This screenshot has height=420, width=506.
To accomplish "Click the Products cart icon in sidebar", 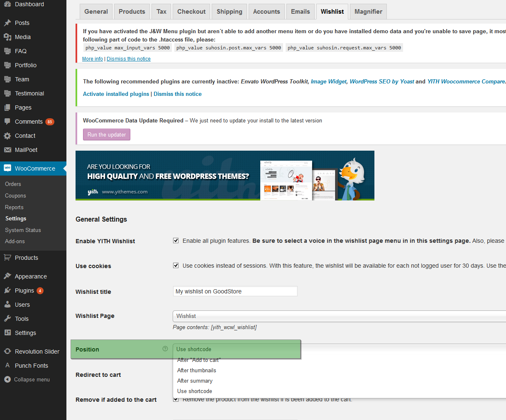I will [x=7, y=258].
